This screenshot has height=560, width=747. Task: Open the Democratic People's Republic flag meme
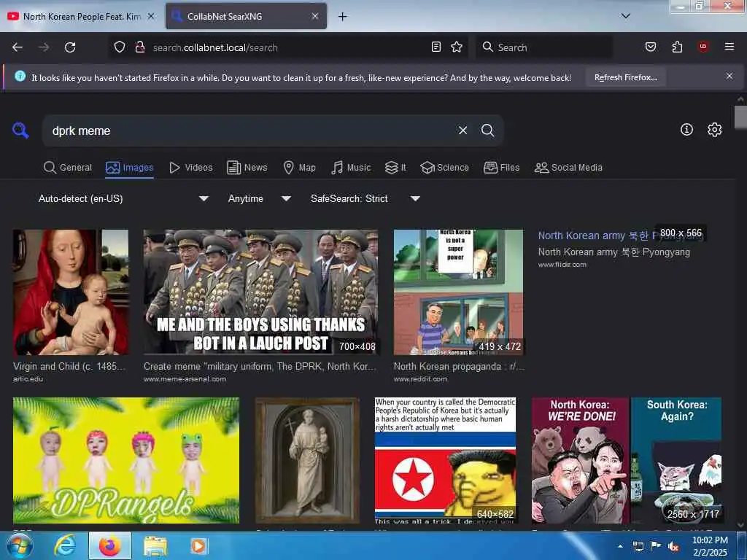(x=446, y=461)
